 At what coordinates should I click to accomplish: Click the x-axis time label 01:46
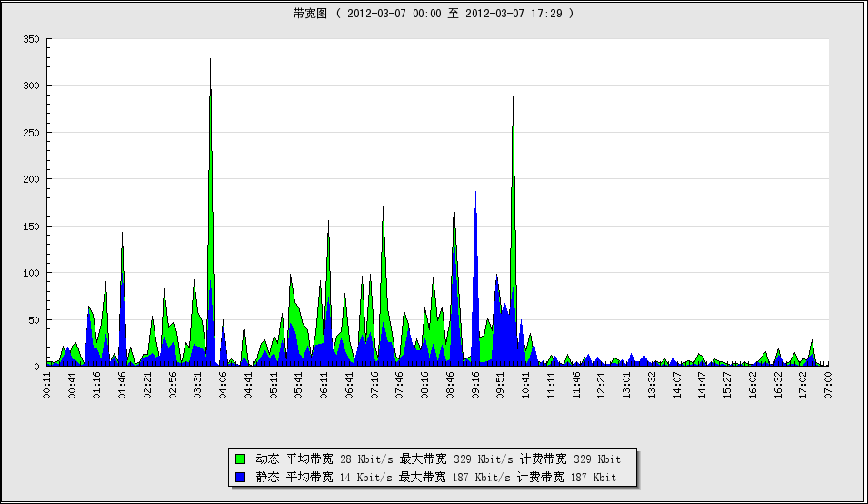tap(123, 385)
